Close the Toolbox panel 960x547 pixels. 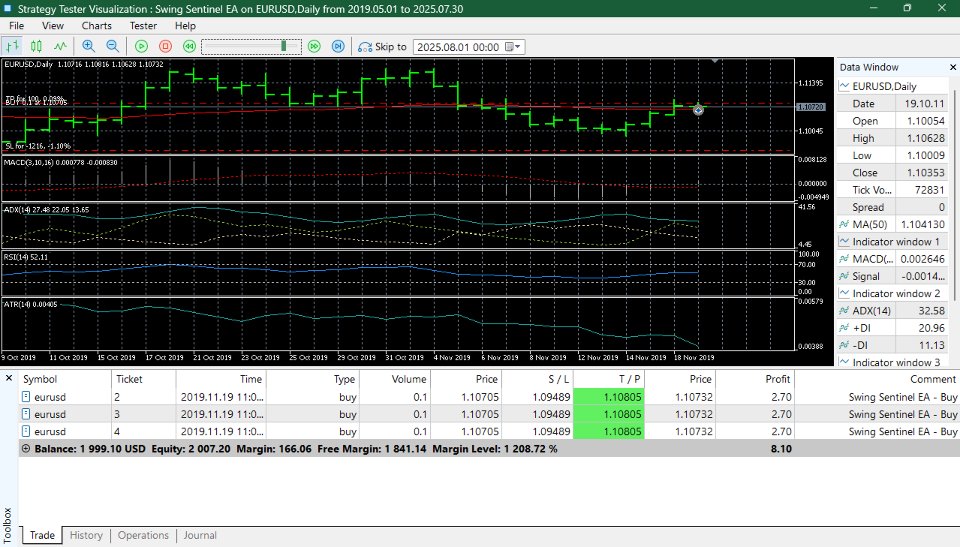click(9, 379)
